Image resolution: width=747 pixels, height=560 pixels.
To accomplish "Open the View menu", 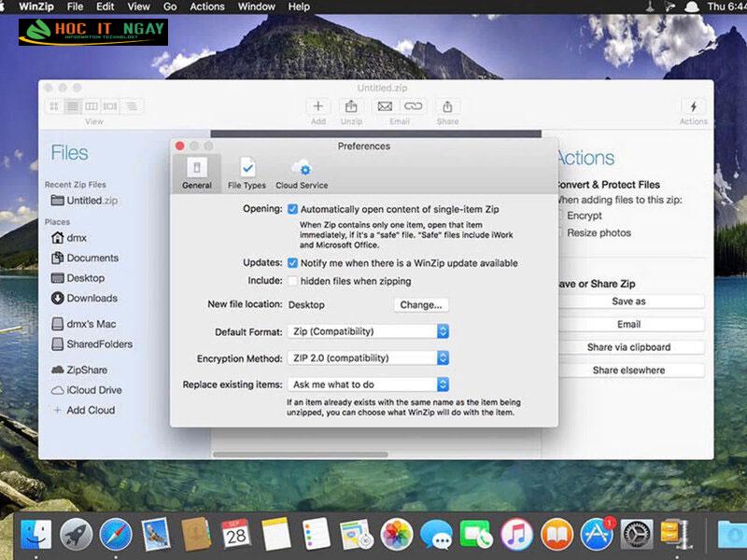I will pyautogui.click(x=138, y=7).
